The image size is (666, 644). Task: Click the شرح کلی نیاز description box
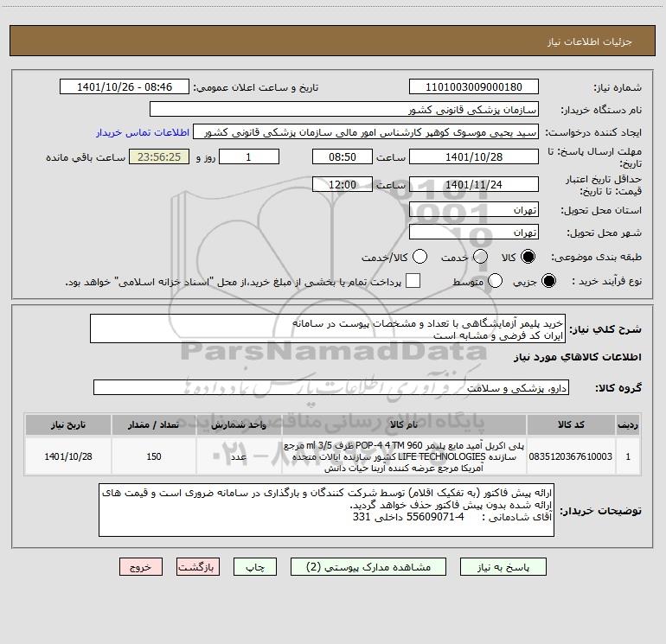click(x=328, y=329)
